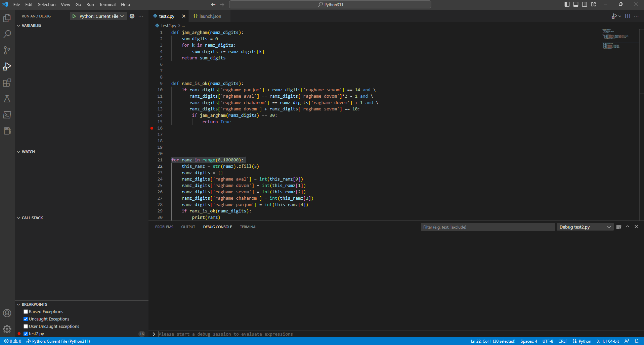Open the Manage gear menu

(x=7, y=329)
